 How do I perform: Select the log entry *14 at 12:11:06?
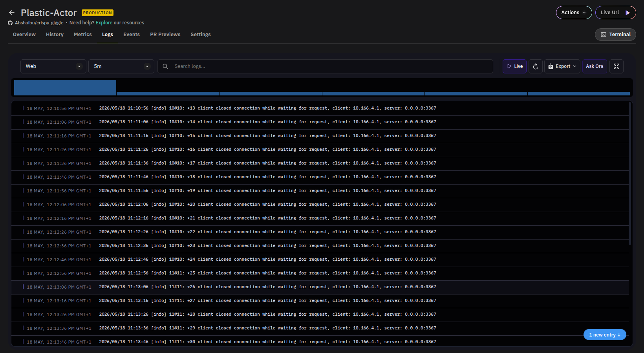(x=320, y=122)
